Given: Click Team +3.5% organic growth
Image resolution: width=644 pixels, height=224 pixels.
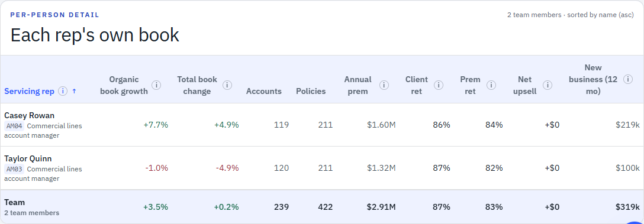Looking at the screenshot, I should pos(156,207).
